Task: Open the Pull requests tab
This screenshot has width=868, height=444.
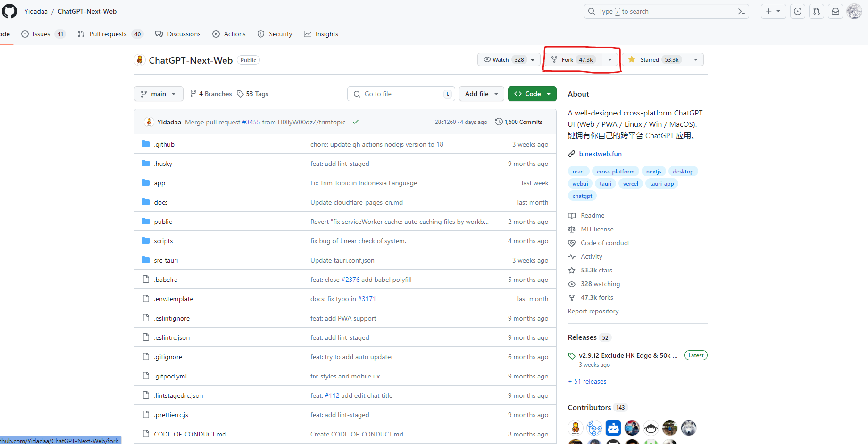Action: coord(110,34)
